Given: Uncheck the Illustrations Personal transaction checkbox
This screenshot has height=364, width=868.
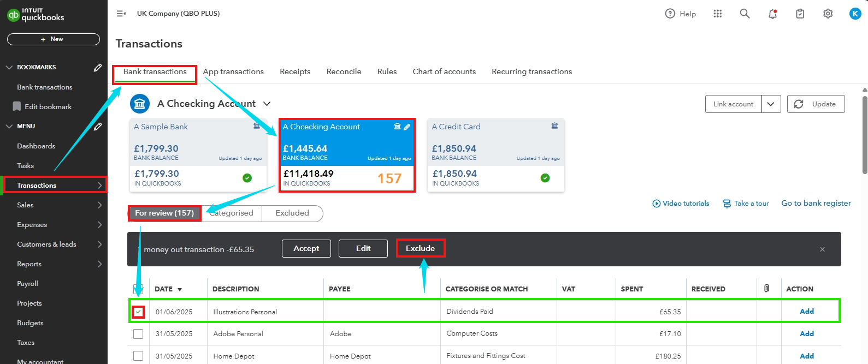Looking at the screenshot, I should pos(138,312).
